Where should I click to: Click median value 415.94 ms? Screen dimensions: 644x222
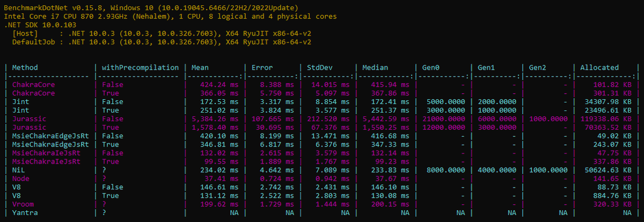390,85
